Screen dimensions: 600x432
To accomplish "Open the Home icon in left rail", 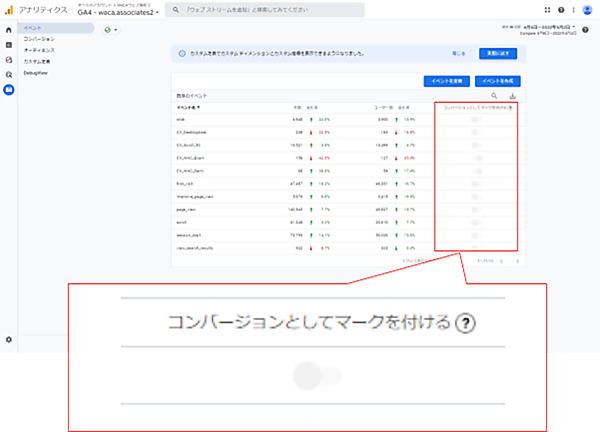I will (x=9, y=30).
